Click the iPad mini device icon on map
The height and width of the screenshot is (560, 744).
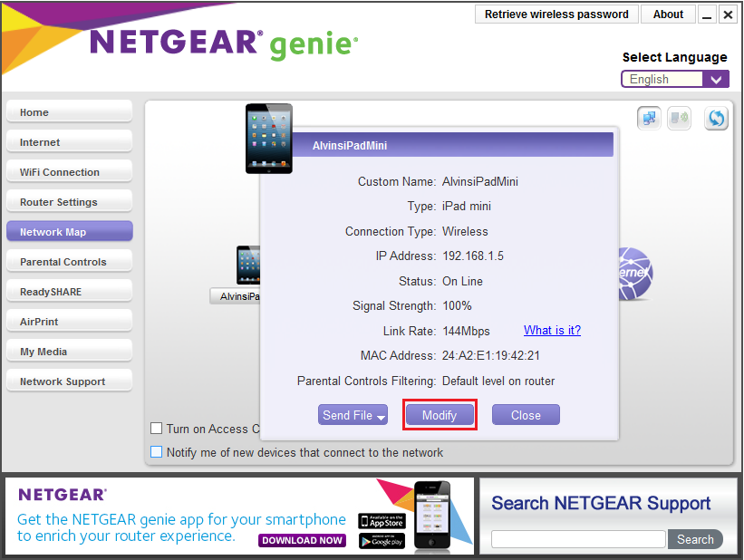click(248, 265)
